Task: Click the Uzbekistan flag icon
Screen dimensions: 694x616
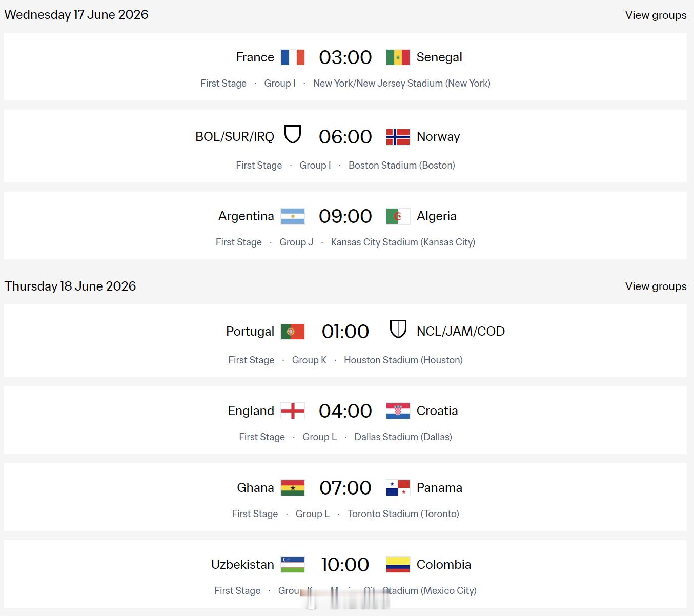Action: (x=293, y=565)
